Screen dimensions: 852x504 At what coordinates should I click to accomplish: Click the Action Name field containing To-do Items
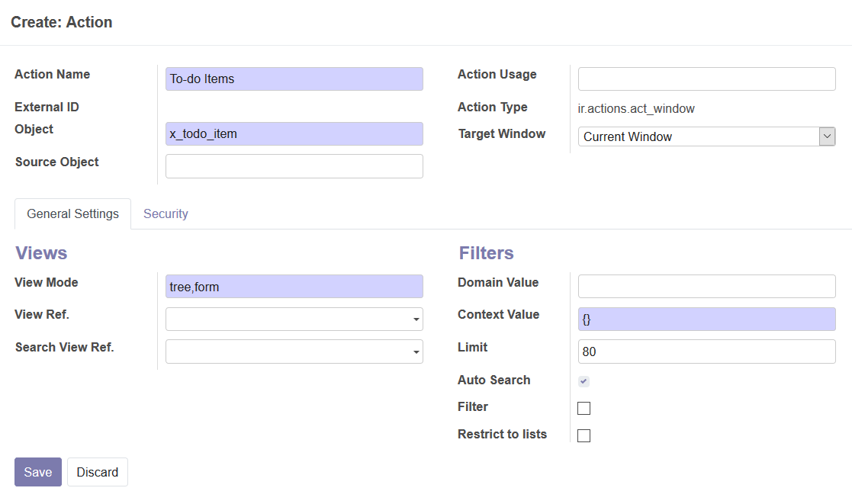pyautogui.click(x=294, y=79)
